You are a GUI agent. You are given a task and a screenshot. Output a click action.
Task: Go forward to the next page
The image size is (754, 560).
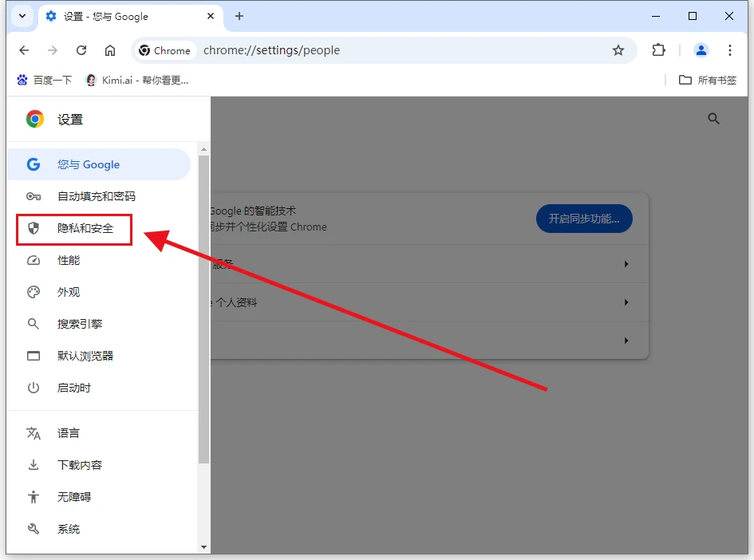[x=53, y=50]
